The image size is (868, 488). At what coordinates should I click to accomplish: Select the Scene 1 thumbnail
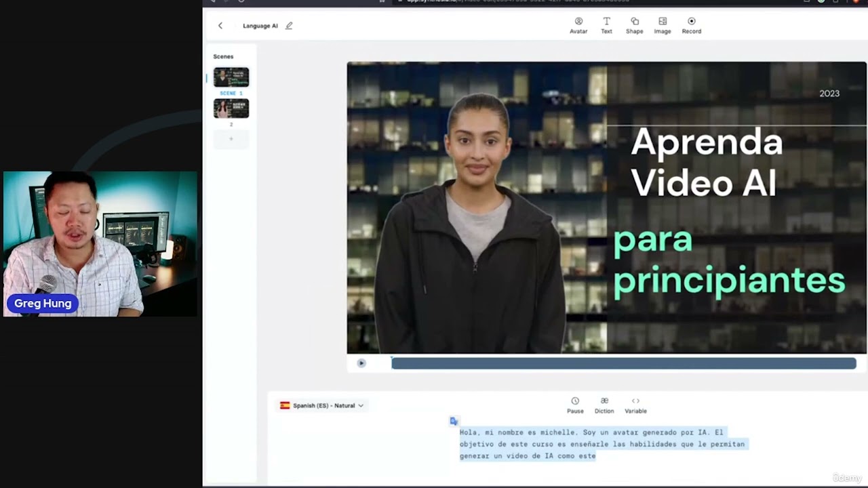click(231, 77)
